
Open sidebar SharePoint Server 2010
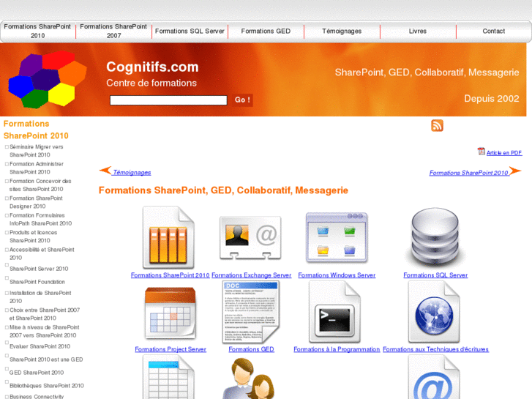39,269
